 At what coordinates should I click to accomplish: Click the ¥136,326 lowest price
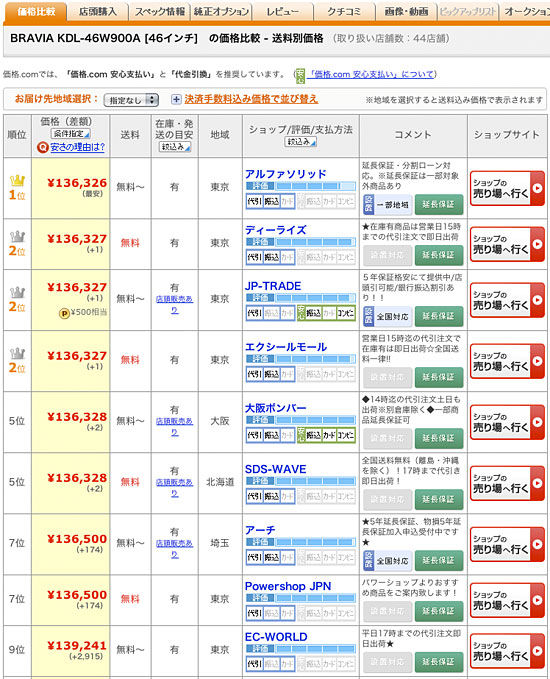click(x=77, y=183)
